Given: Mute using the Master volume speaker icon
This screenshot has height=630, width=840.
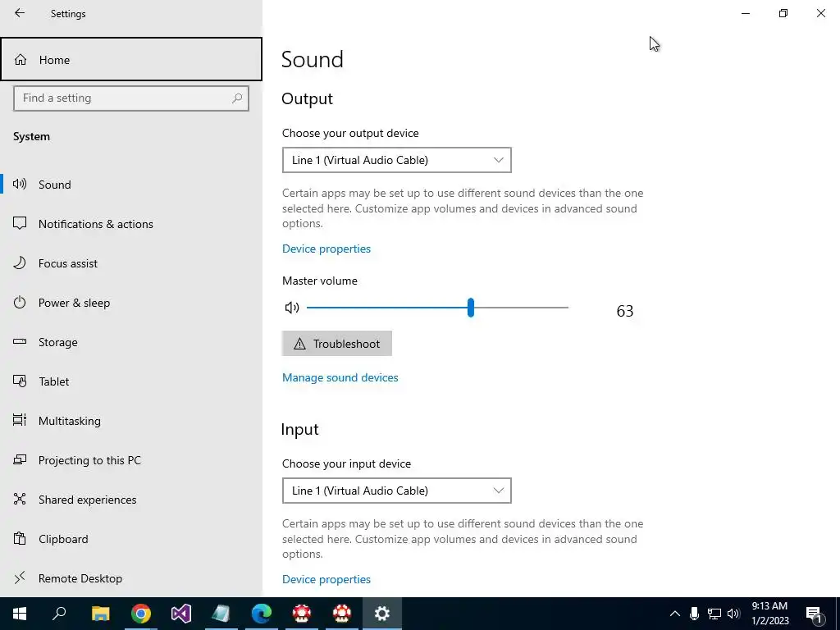Looking at the screenshot, I should click(292, 308).
